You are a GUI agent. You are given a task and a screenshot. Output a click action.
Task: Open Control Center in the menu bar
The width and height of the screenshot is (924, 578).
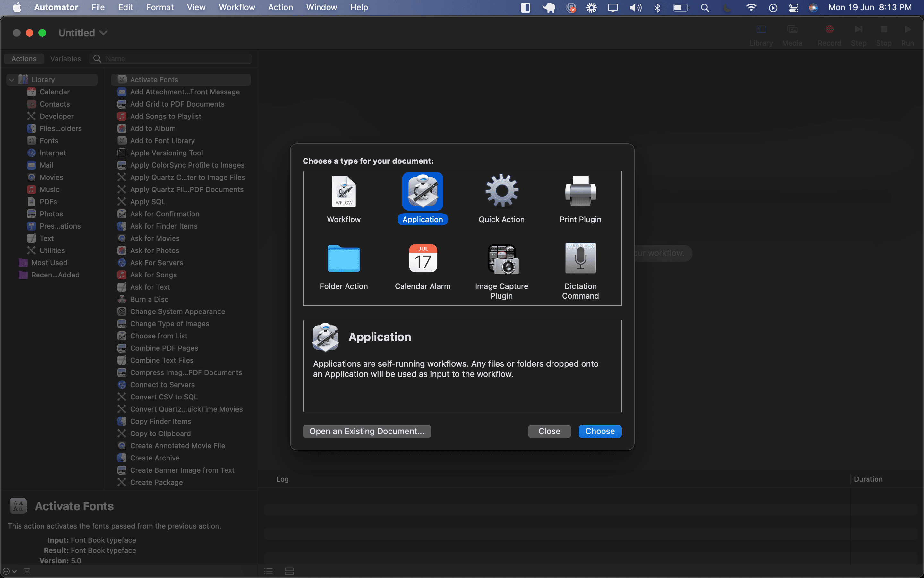793,8
